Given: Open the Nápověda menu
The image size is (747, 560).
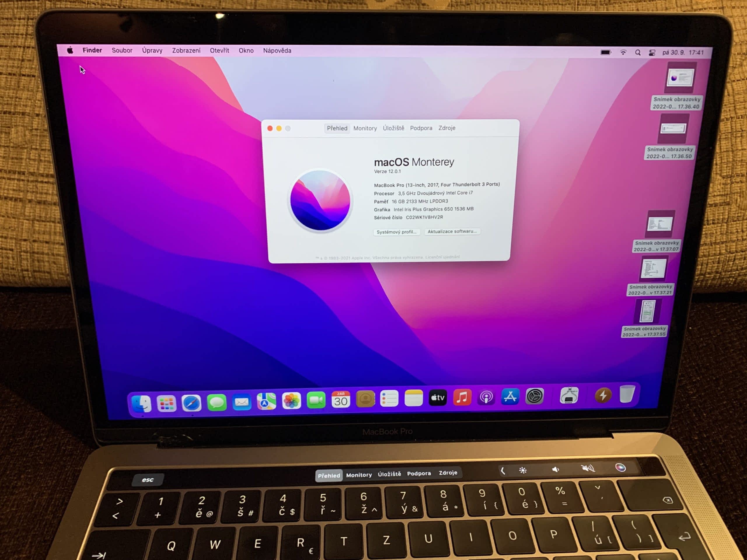Looking at the screenshot, I should 277,50.
